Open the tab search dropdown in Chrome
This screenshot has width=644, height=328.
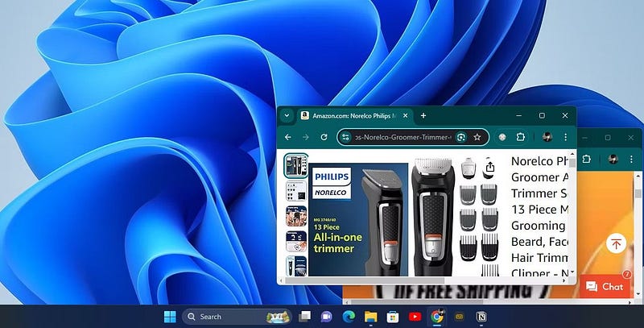[x=287, y=116]
